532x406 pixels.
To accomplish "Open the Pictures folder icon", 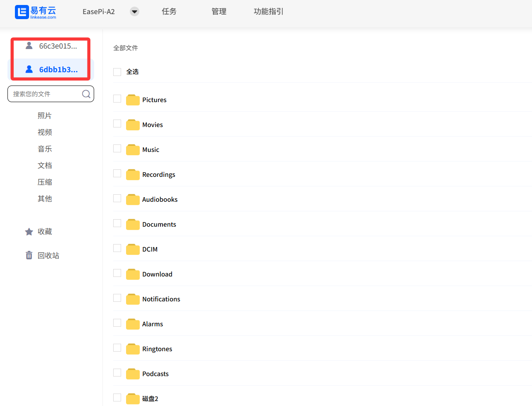I will (133, 100).
